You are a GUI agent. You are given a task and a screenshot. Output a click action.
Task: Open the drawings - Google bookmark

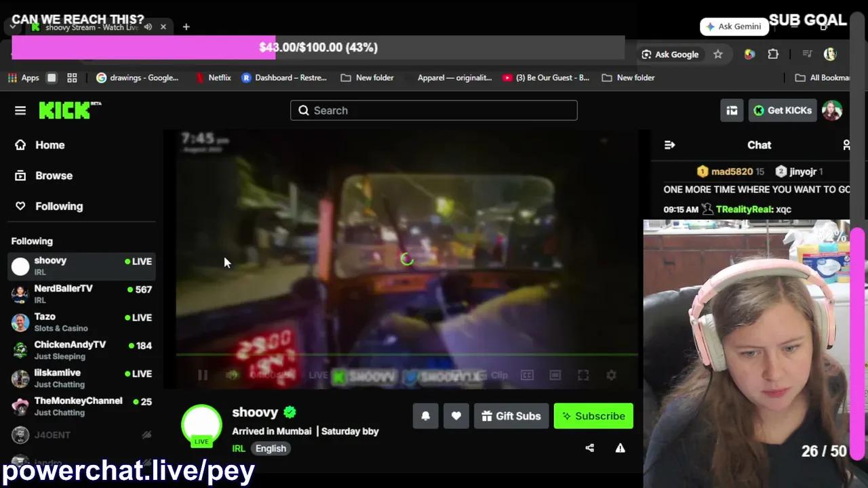(x=138, y=78)
